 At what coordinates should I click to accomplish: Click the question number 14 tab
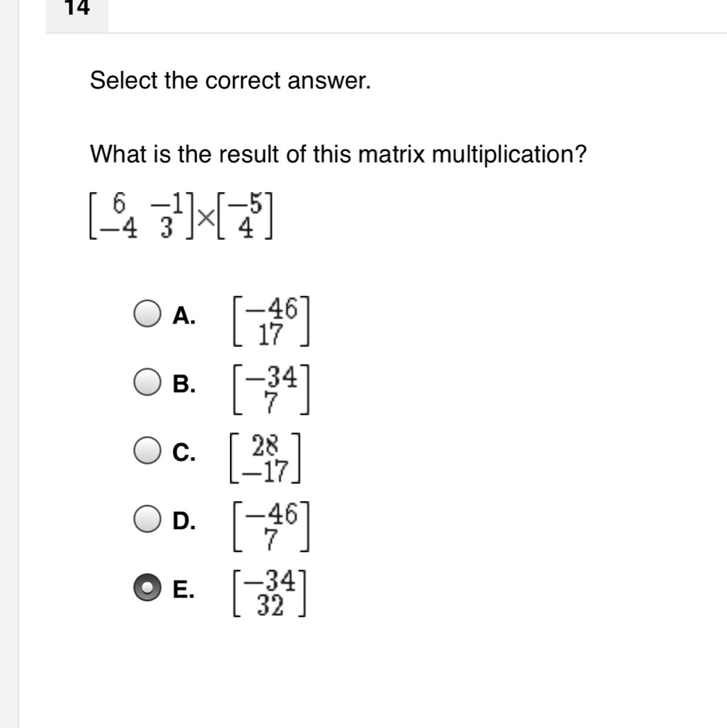click(x=76, y=8)
